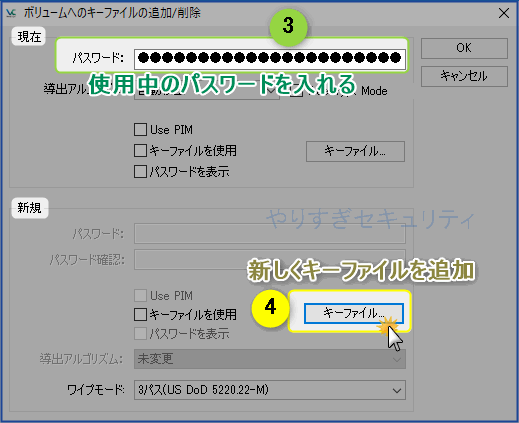Image resolution: width=519 pixels, height=423 pixels.
Task: Check キーファイルを使用 in new section
Action: pyautogui.click(x=140, y=314)
